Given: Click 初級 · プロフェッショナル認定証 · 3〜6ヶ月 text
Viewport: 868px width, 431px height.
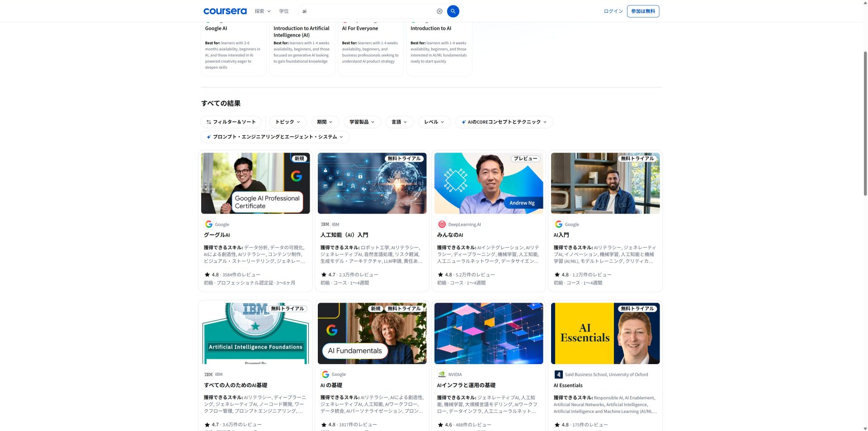Looking at the screenshot, I should point(249,283).
